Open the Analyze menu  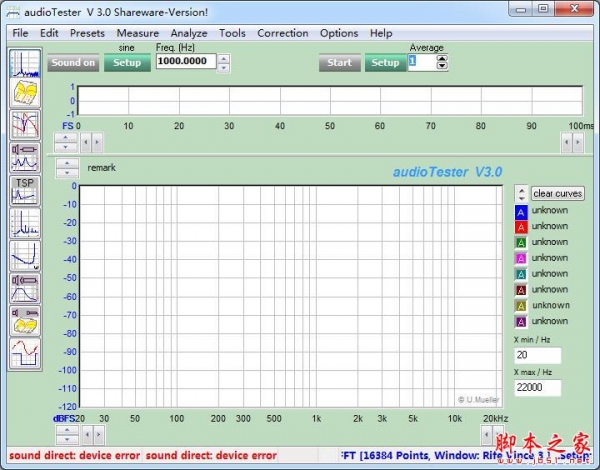(189, 33)
